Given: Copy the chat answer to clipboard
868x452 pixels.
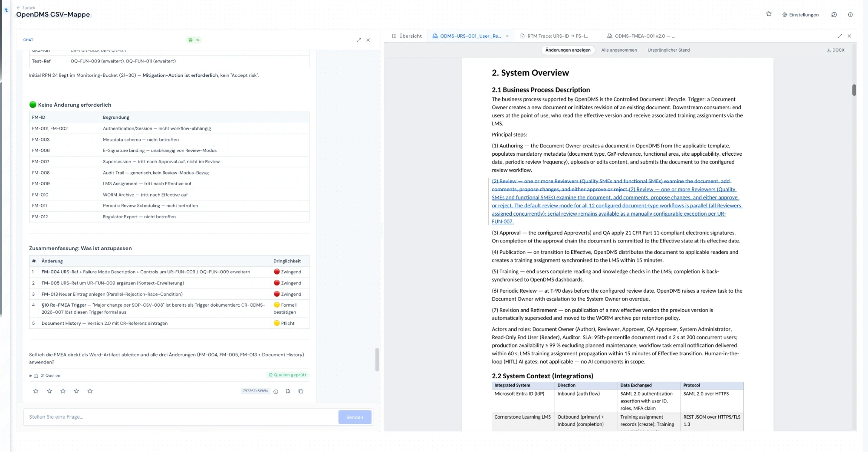Looking at the screenshot, I should pos(301,391).
